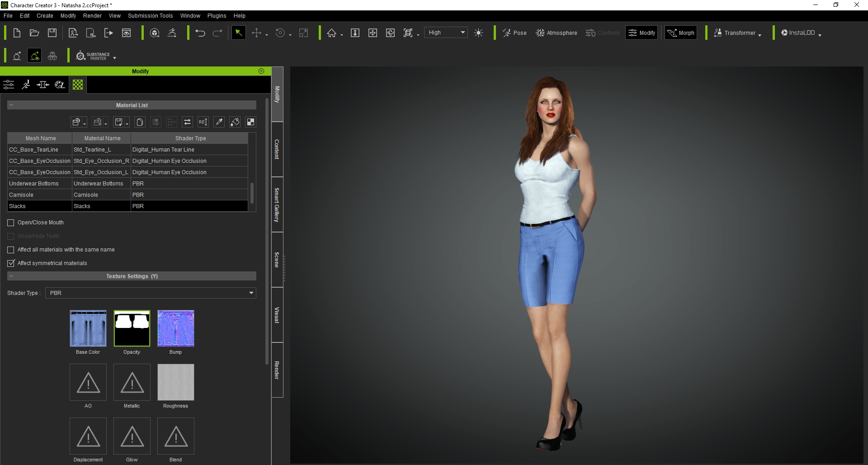The image size is (868, 465).
Task: Open the Move tool dropdown arrow
Action: [267, 35]
